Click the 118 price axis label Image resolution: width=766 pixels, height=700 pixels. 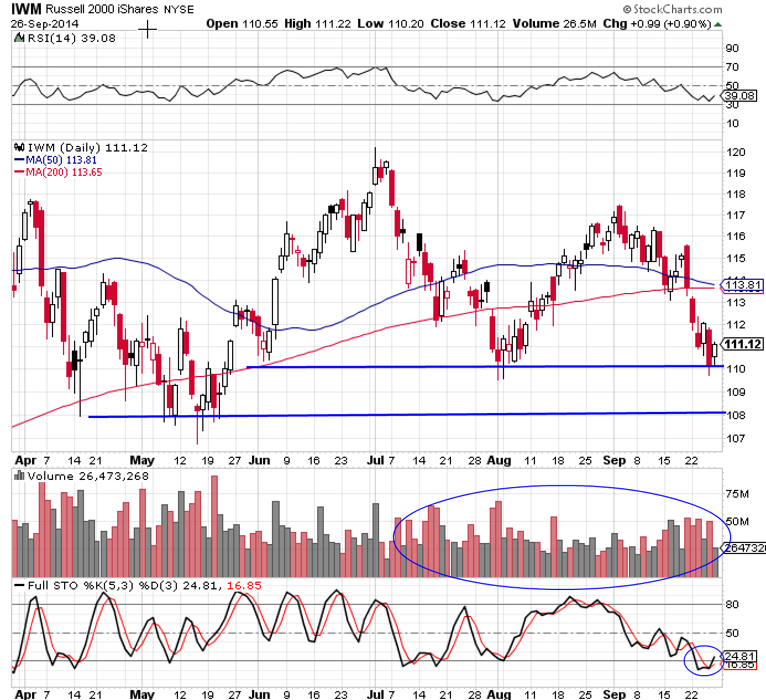(737, 194)
